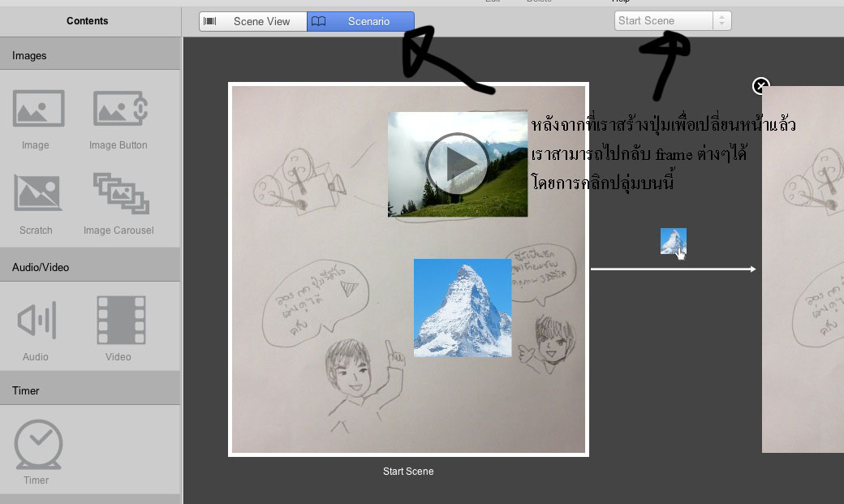Click the Audio/Video section header
The height and width of the screenshot is (504, 844).
point(90,267)
